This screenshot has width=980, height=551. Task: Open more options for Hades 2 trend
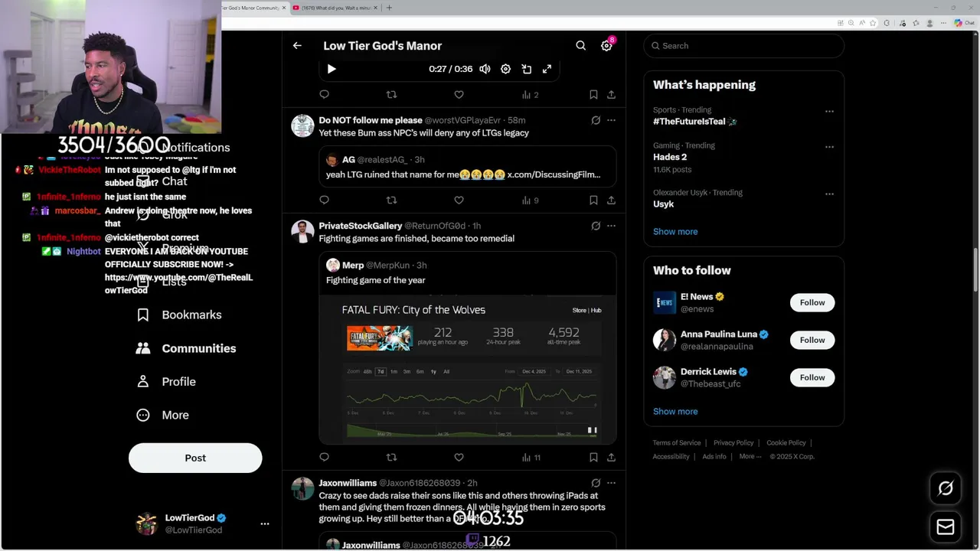(829, 147)
